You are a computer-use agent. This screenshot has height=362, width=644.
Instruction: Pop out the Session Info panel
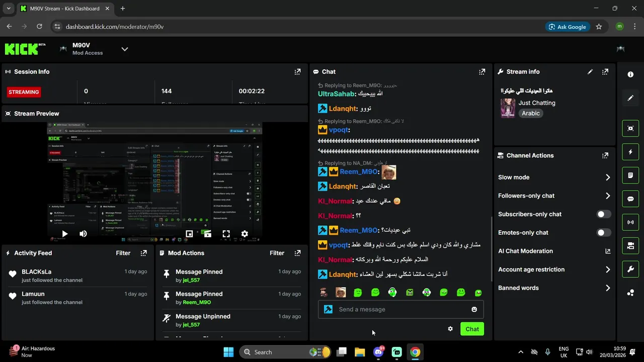(297, 72)
